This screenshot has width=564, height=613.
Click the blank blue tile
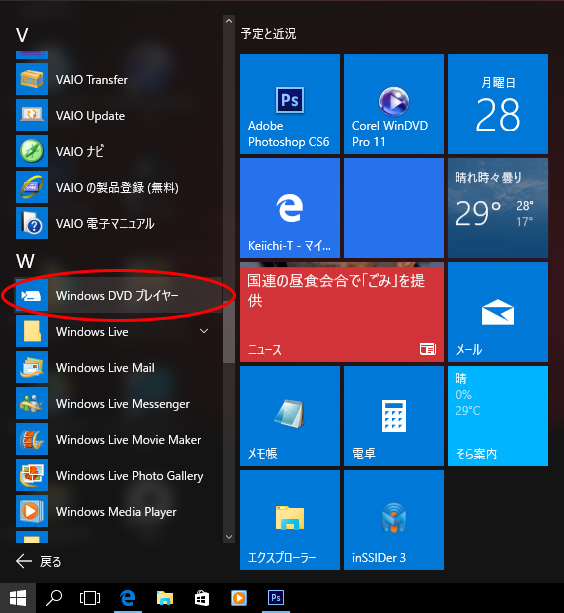point(394,208)
